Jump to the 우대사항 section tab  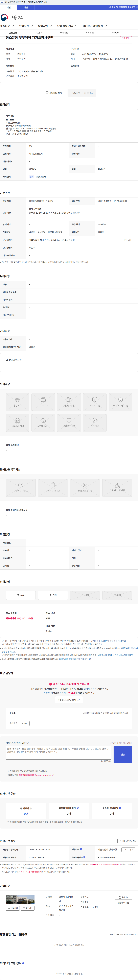[x=64, y=33]
